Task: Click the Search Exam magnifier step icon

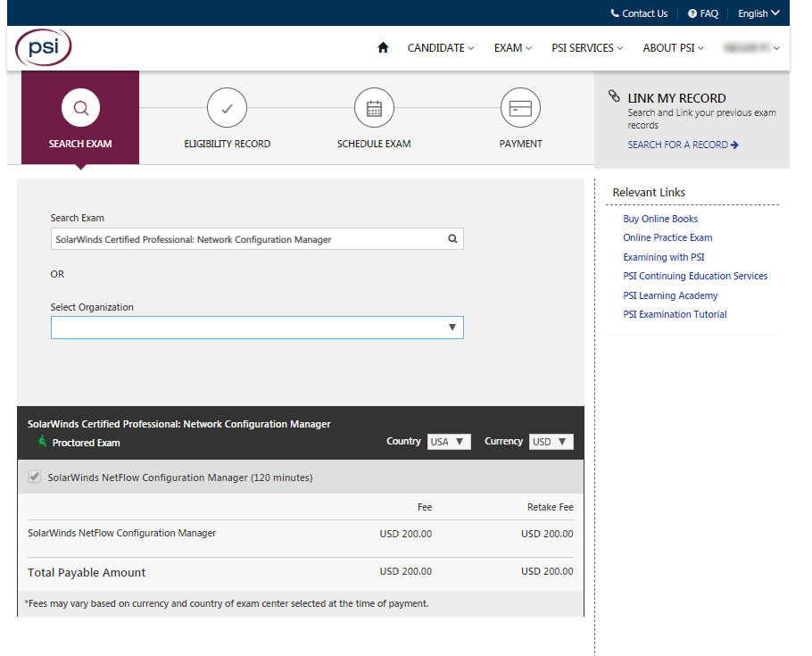Action: (81, 108)
